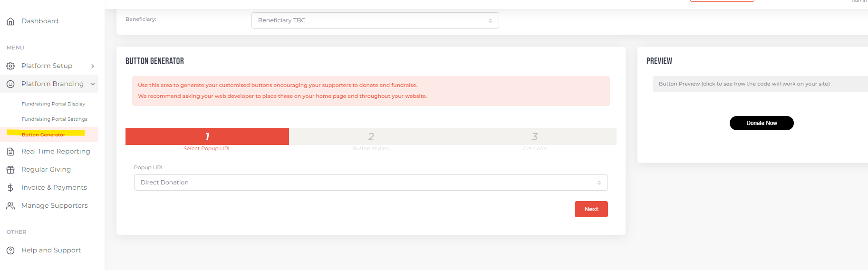Click the Real Time Reporting document icon

[x=10, y=152]
